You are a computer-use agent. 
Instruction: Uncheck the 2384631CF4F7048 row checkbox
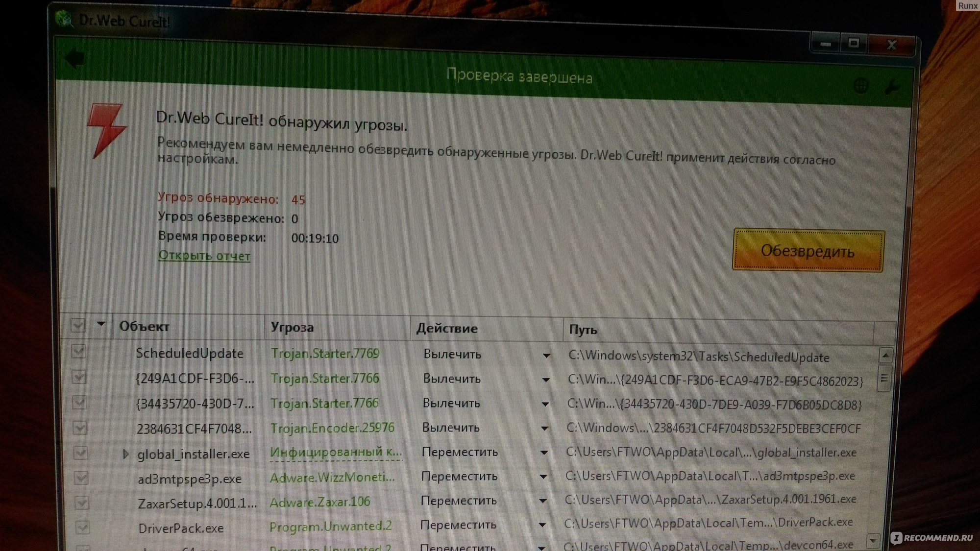[x=80, y=428]
